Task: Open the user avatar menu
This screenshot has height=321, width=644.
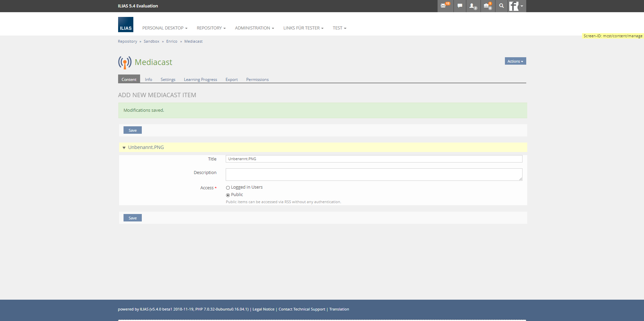Action: (516, 6)
